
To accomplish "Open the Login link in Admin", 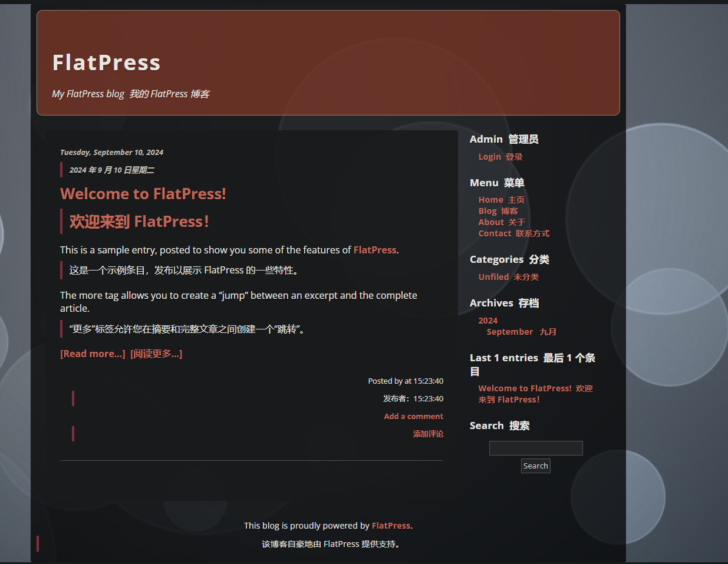I will pyautogui.click(x=489, y=157).
